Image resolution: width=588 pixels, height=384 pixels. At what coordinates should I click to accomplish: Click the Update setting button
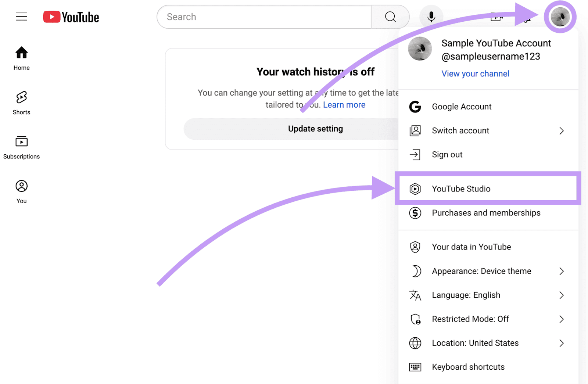[x=315, y=129]
